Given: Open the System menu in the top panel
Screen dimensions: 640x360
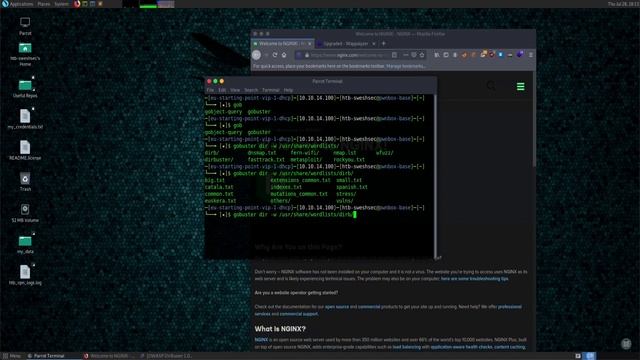Looking at the screenshot, I should pos(62,4).
